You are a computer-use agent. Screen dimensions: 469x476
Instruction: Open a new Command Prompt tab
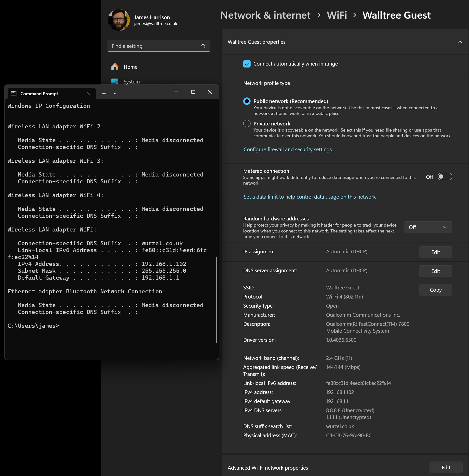[104, 93]
